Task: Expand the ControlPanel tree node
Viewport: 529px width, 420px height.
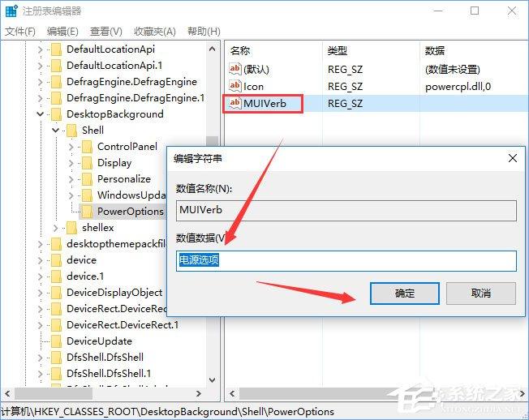Action: pos(71,147)
